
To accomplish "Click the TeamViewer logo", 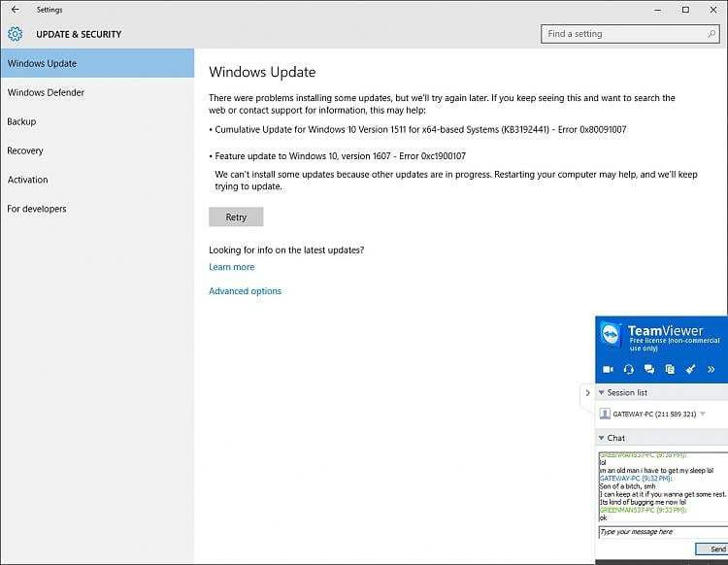I will click(611, 334).
